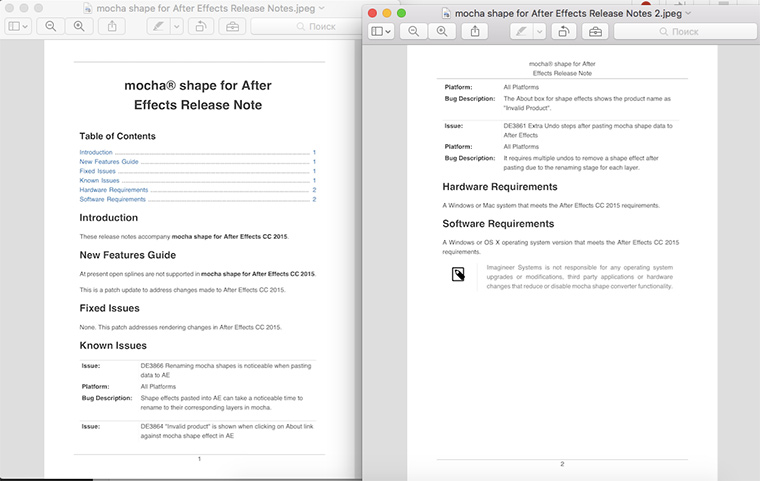
Task: Zoom out in back Release Notes.jpeg window
Action: (50, 26)
